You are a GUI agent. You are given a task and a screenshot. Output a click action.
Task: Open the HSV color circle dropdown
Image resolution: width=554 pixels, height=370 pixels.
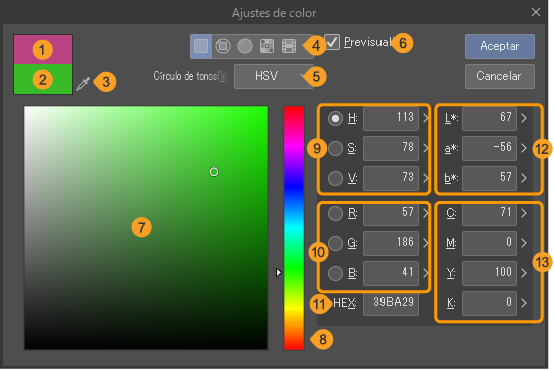tap(273, 76)
